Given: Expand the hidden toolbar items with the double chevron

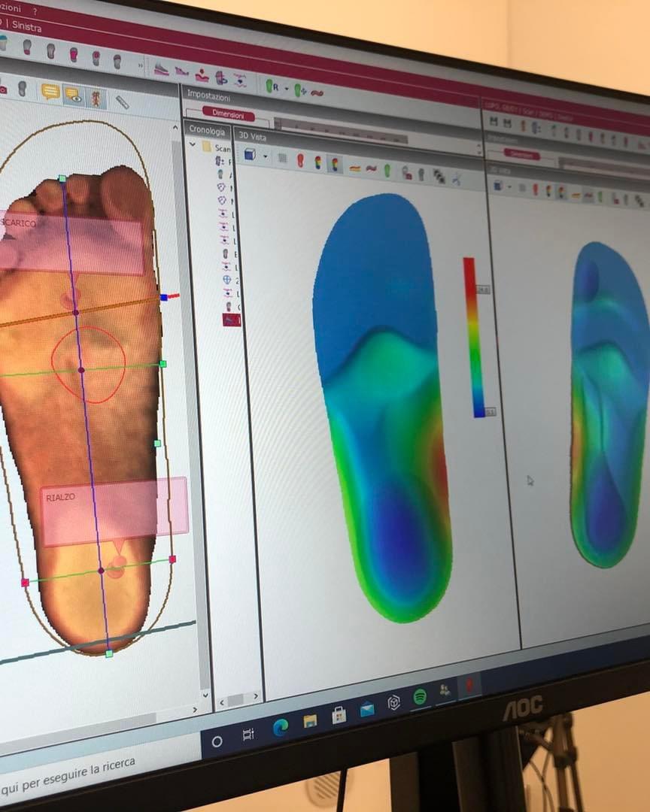Looking at the screenshot, I should coord(140,65).
